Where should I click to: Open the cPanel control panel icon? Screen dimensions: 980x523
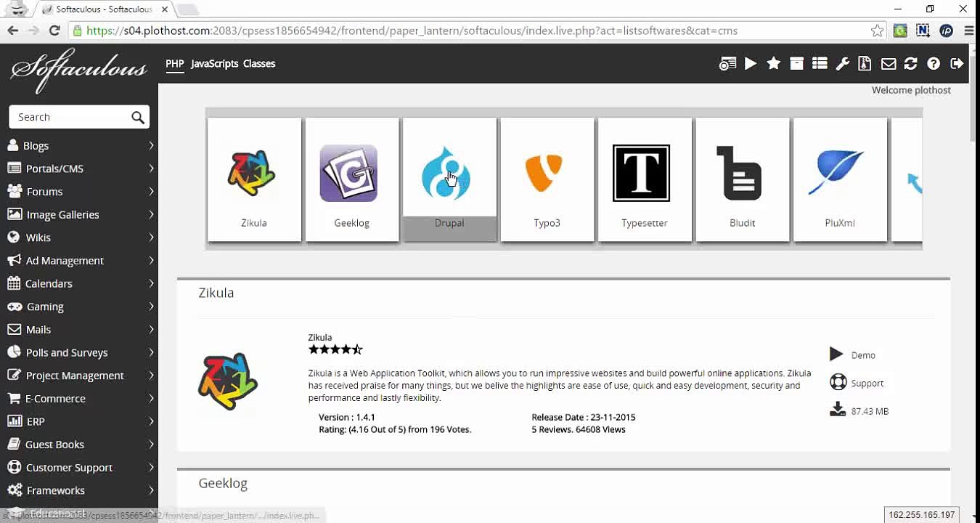[727, 64]
